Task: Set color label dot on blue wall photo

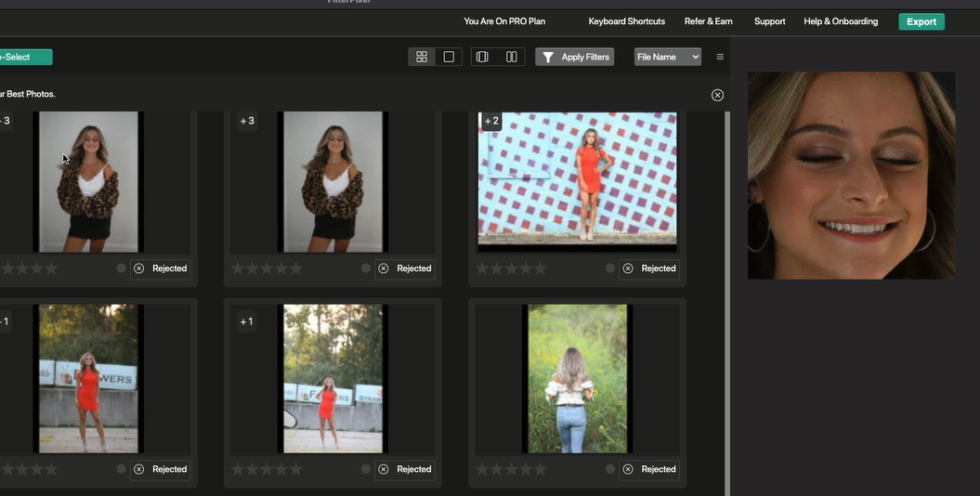Action: tap(610, 268)
